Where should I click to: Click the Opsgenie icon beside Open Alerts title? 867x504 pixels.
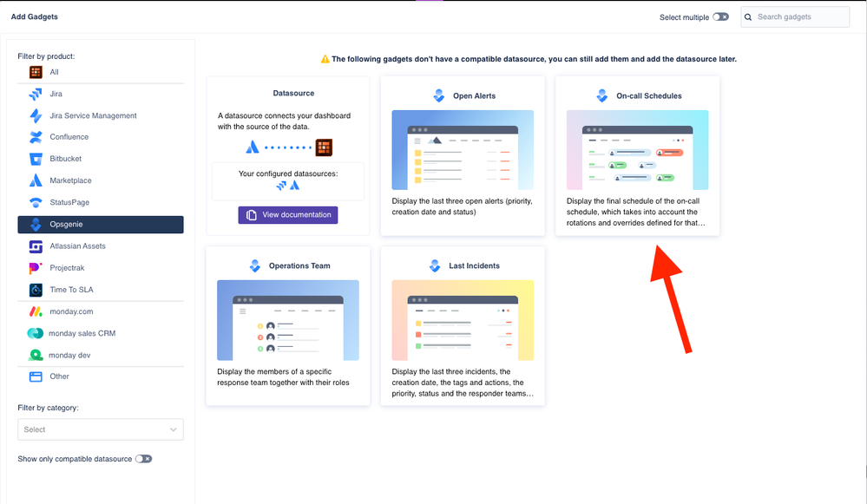click(439, 95)
